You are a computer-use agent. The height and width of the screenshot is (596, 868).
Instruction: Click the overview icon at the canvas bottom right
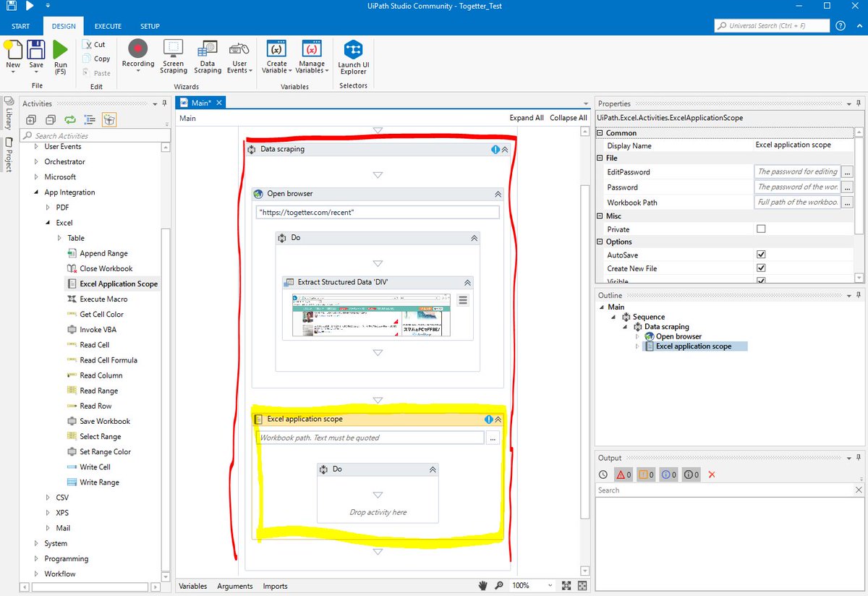click(582, 585)
